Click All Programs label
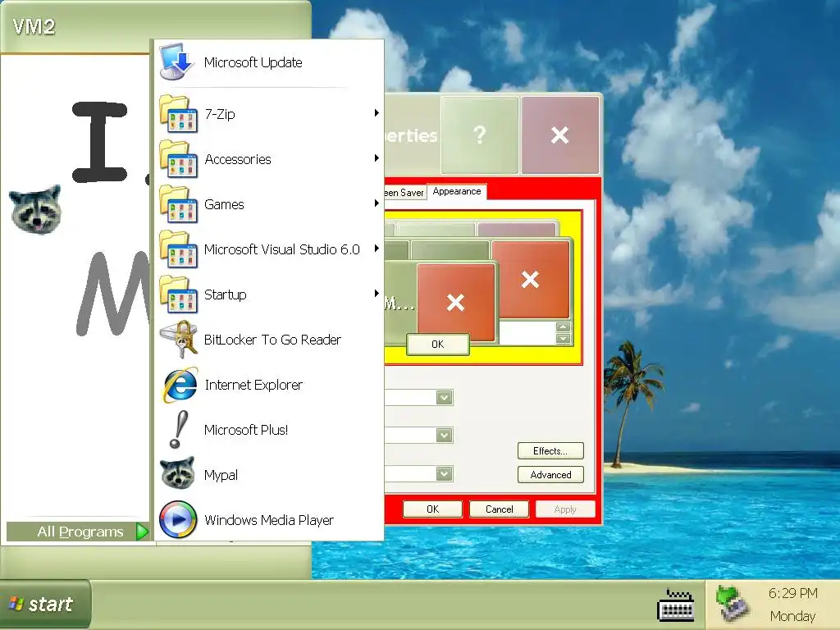The image size is (840, 630). [80, 532]
